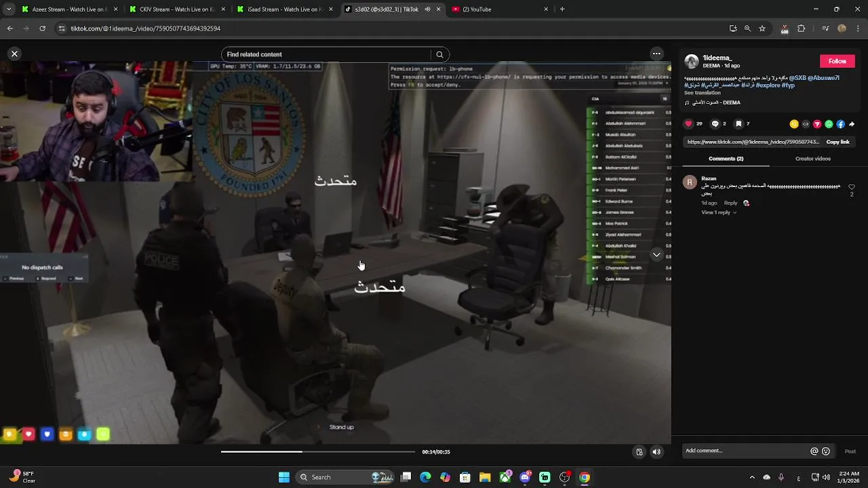868x488 pixels.
Task: Open a new browser tab
Action: (562, 9)
